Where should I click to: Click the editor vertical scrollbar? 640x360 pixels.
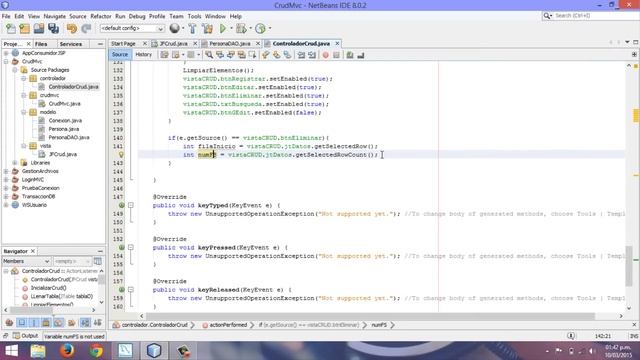pyautogui.click(x=629, y=265)
